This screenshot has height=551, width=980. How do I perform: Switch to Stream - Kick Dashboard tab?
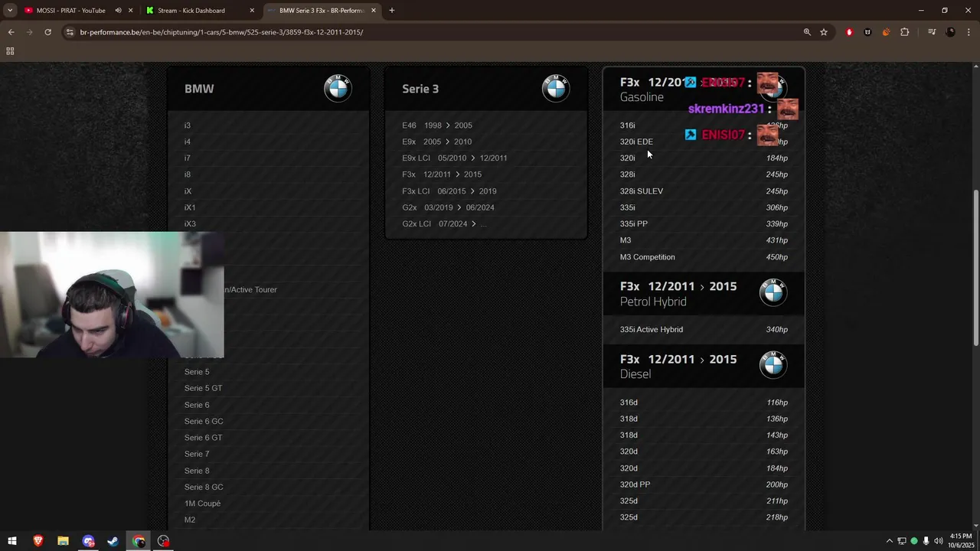click(191, 11)
